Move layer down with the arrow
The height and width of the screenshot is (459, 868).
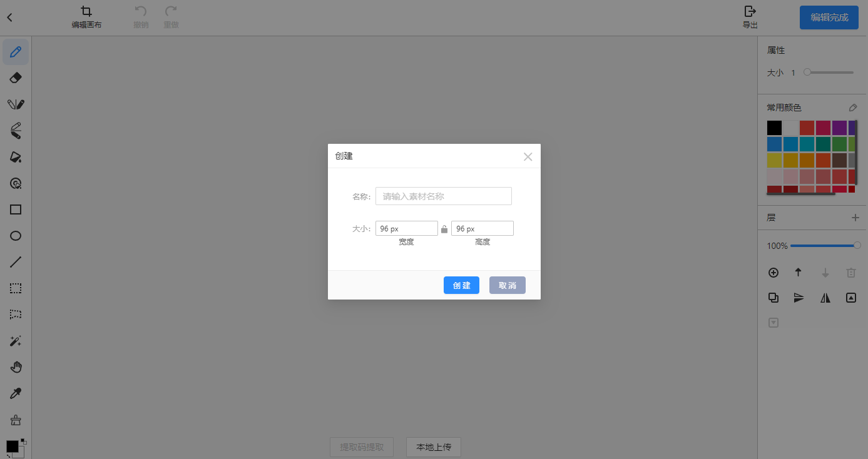[x=825, y=273]
